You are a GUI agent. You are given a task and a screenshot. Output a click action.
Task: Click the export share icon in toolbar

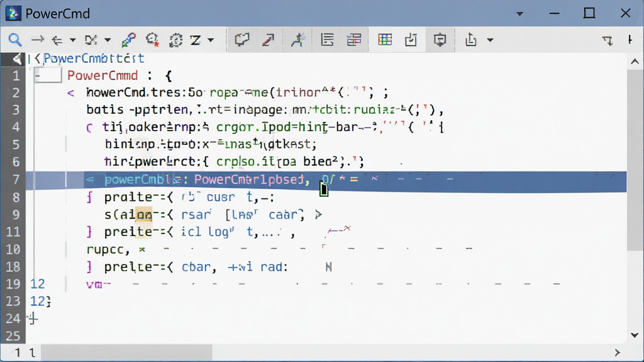tap(470, 40)
